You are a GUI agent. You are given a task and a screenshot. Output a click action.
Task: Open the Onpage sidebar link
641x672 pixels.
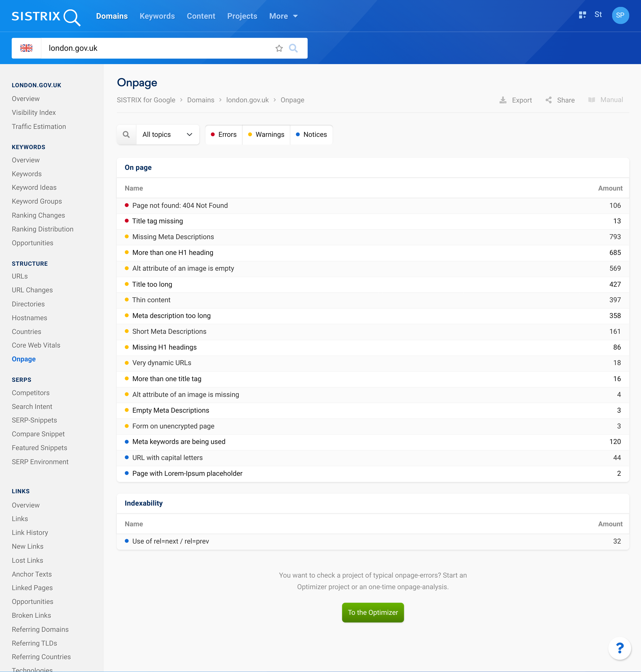click(23, 359)
